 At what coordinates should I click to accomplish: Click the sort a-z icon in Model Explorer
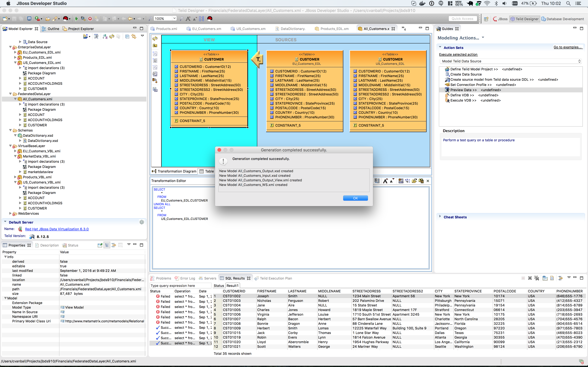coord(105,37)
